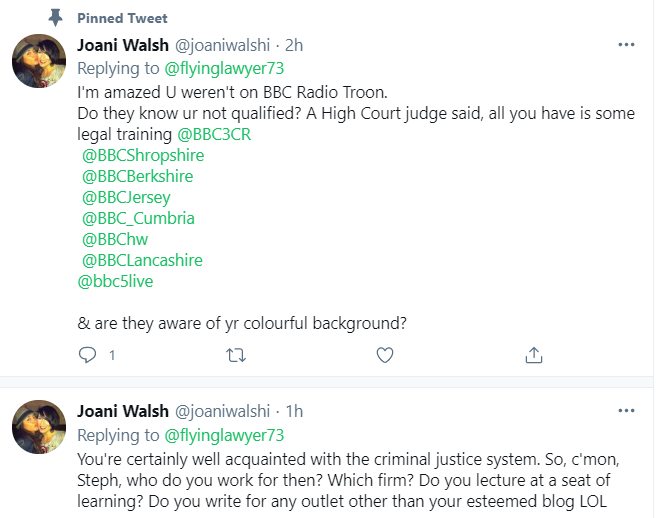Open Joani Walsh avatar on the first tweet

tap(39, 64)
